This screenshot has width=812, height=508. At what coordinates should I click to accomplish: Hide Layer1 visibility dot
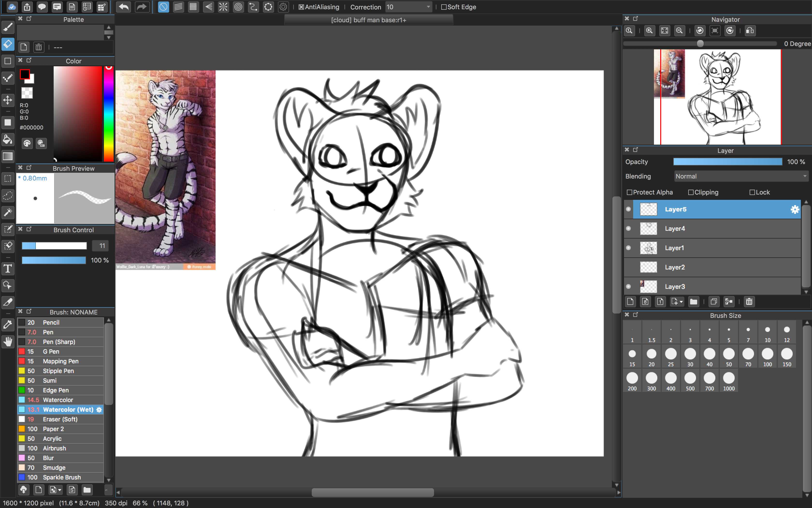click(629, 248)
